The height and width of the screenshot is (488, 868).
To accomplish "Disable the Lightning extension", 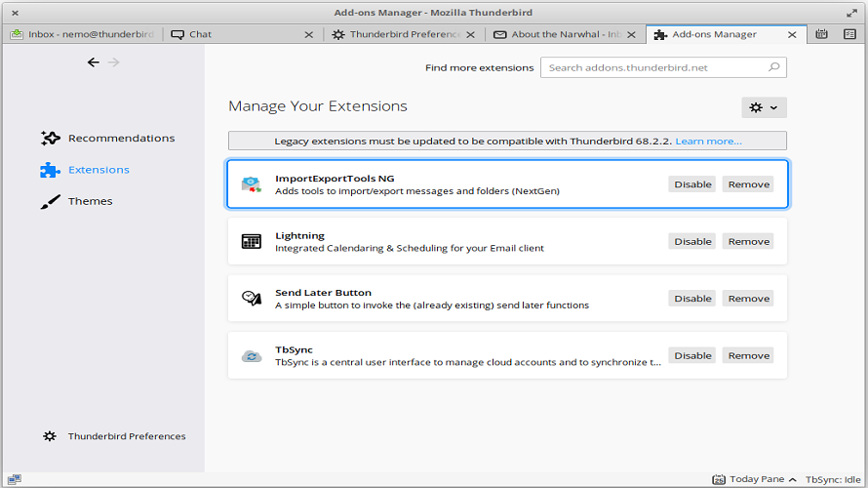I will tap(692, 241).
